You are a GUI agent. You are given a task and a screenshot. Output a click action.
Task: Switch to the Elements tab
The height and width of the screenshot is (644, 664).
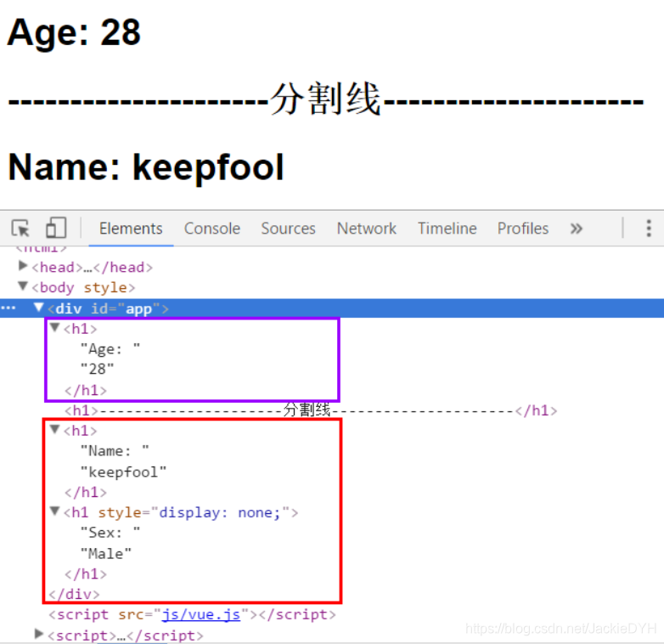131,229
